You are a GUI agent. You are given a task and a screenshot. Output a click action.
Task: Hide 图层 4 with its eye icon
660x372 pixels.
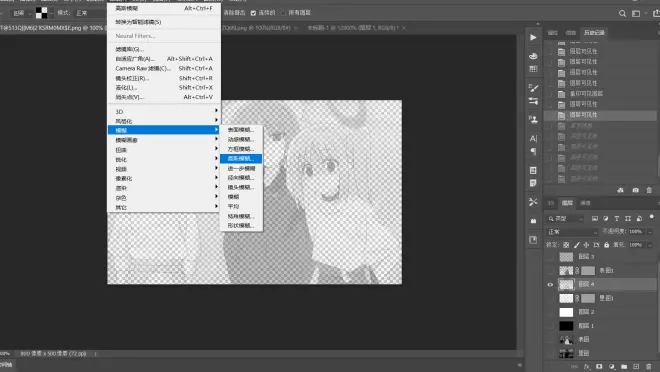(x=550, y=284)
